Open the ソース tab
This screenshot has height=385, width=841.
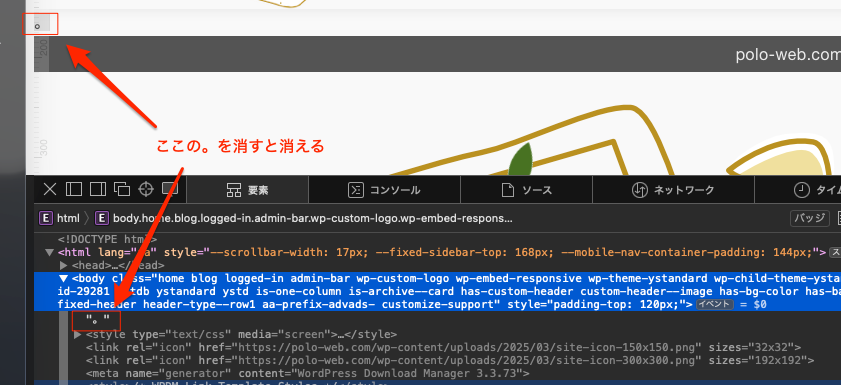tap(526, 190)
